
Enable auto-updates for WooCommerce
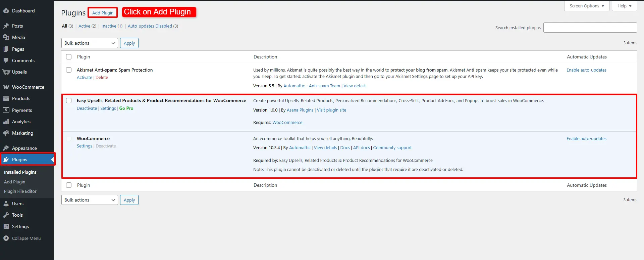pos(586,138)
